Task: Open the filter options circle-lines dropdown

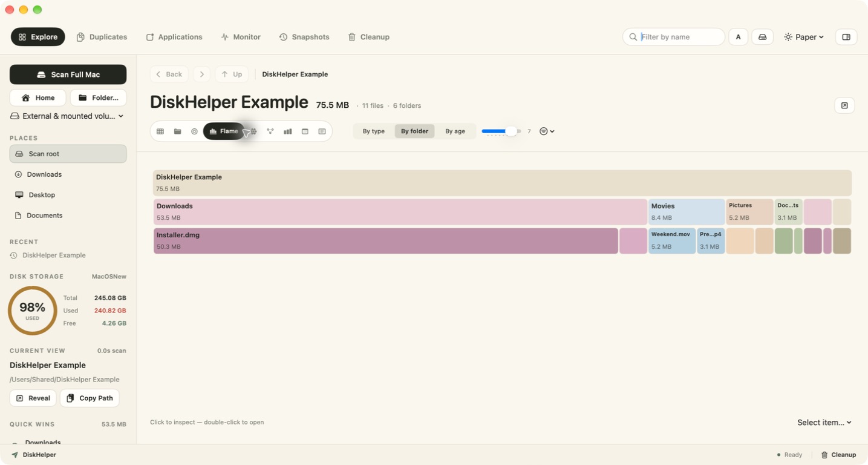Action: [547, 131]
